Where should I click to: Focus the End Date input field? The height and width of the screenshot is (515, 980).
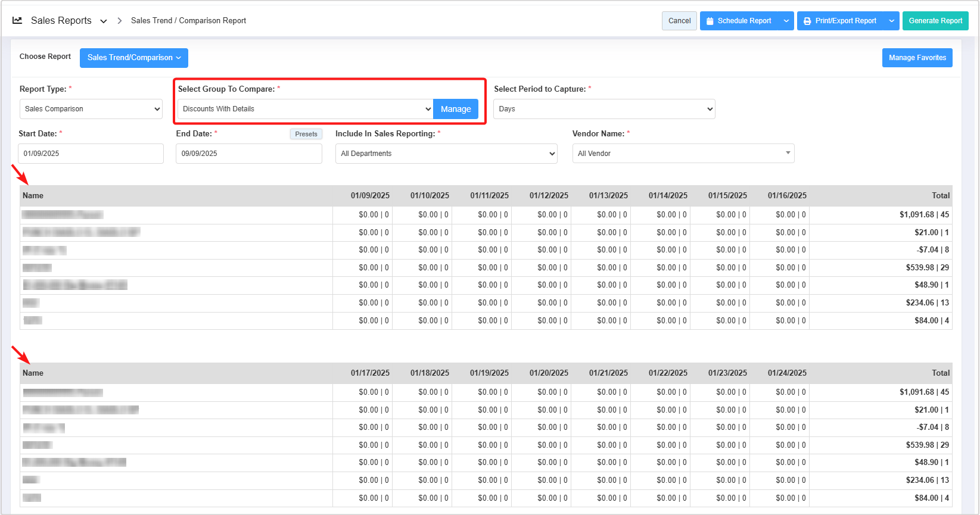(x=248, y=154)
